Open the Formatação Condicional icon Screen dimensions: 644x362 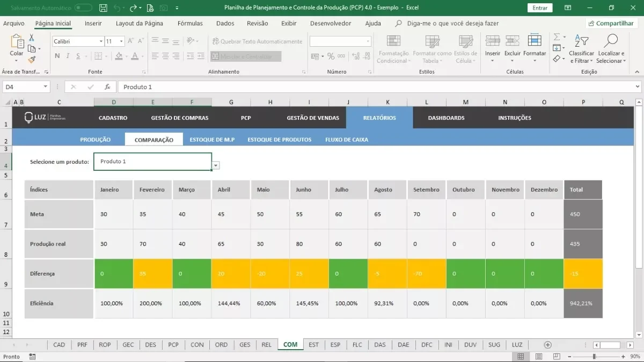coord(393,41)
